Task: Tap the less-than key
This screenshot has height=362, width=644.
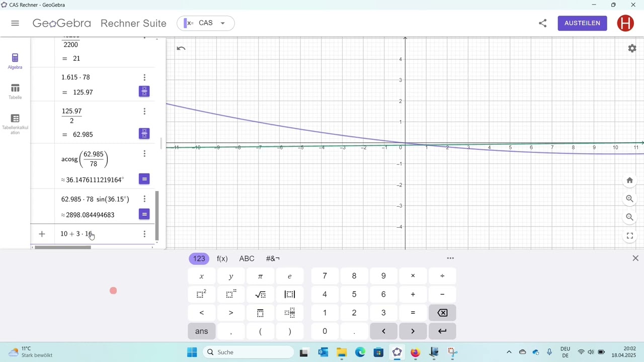Action: tap(202, 313)
